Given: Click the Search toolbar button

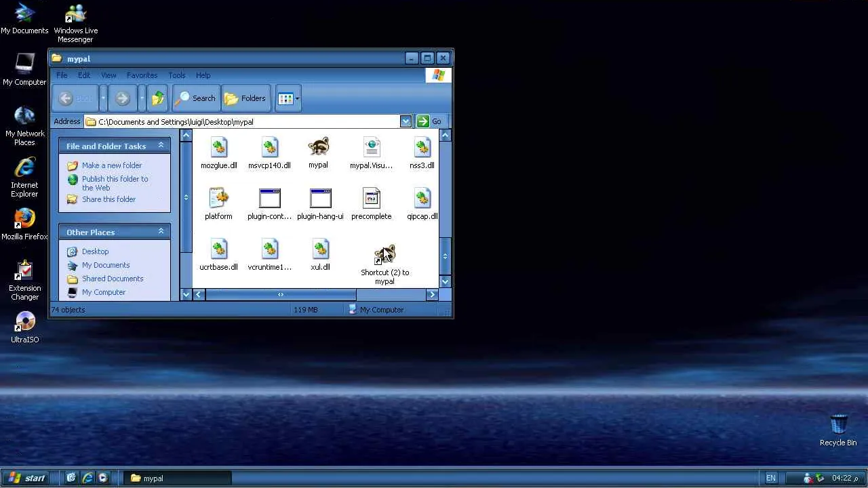Looking at the screenshot, I should click(x=195, y=98).
